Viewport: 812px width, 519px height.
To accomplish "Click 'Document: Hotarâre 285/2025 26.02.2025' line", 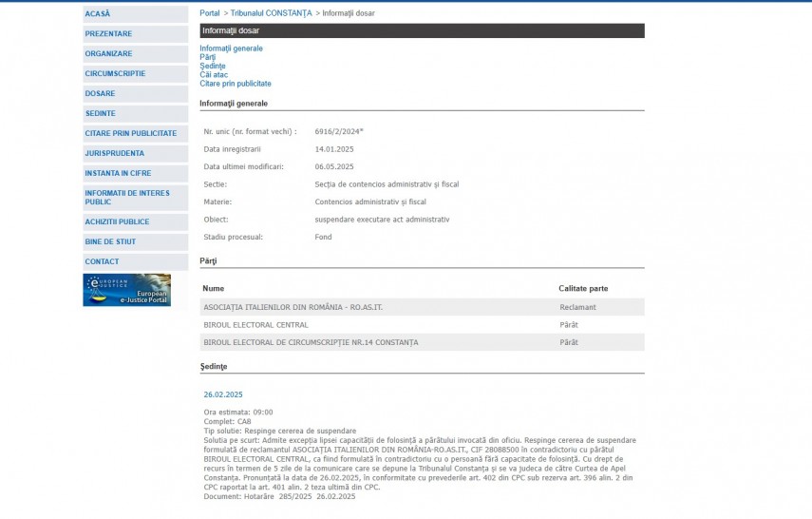I will (279, 497).
